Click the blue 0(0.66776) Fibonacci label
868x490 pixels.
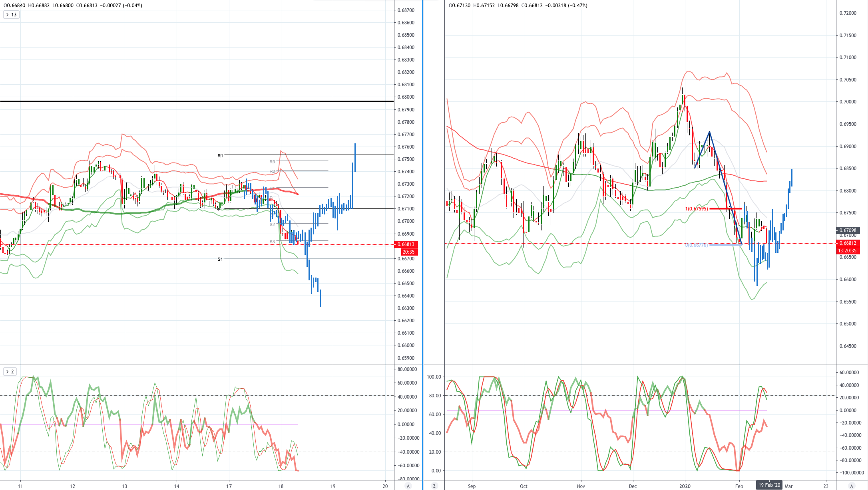697,245
